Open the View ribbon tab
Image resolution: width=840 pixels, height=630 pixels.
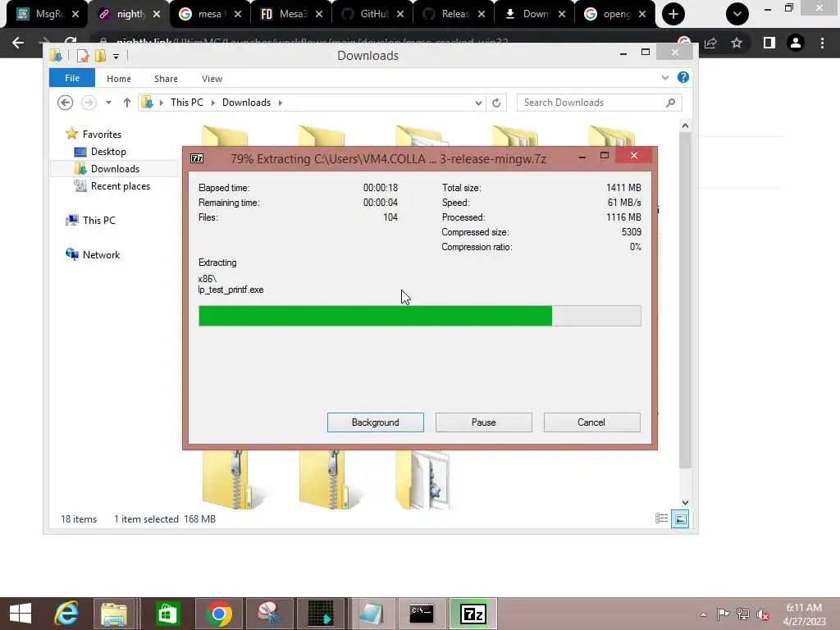[212, 79]
